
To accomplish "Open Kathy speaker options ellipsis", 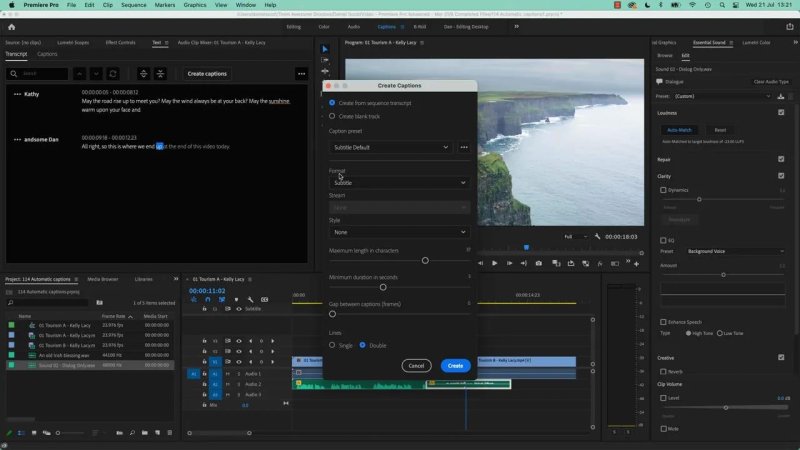I will tap(17, 94).
